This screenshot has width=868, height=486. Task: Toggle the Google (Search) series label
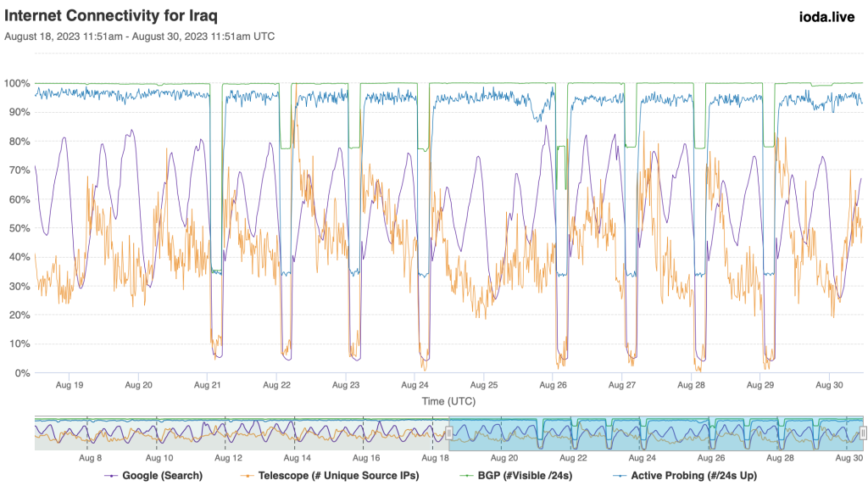coord(162,475)
